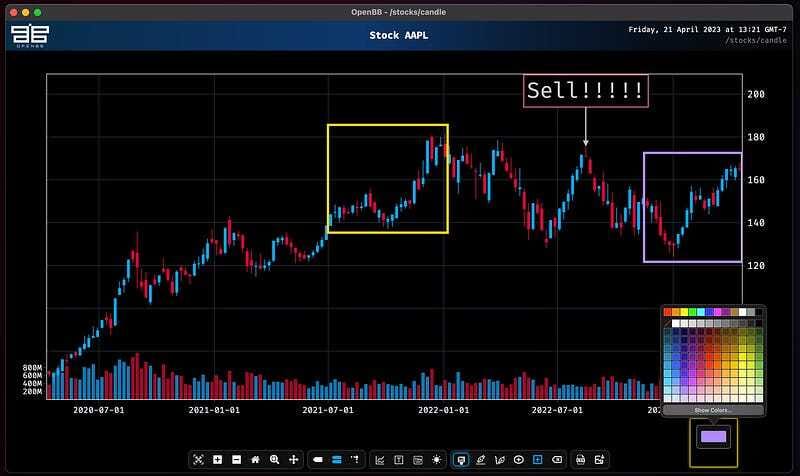Click the Show Colors... button
The width and height of the screenshot is (800, 476).
[x=713, y=410]
